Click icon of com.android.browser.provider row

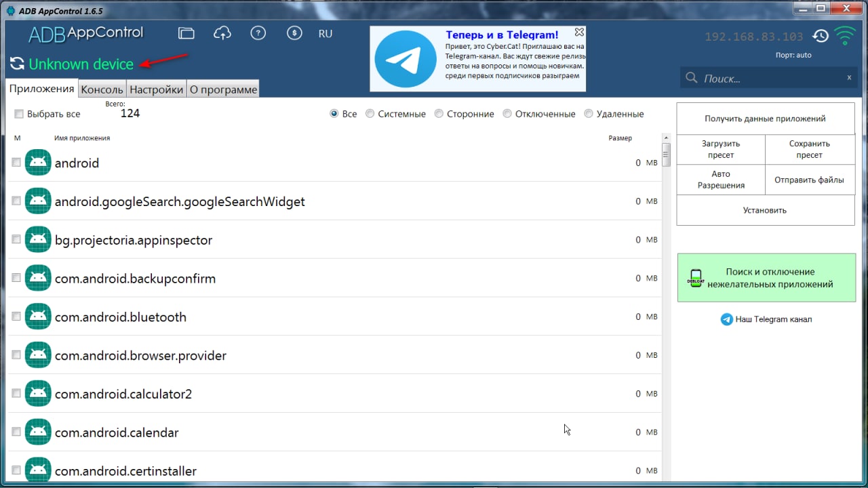pos(38,355)
